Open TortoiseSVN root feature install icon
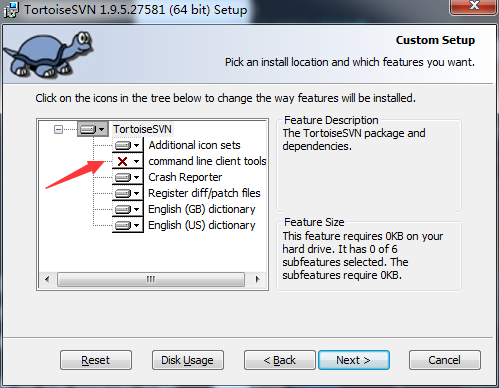This screenshot has width=499, height=388. [x=93, y=129]
